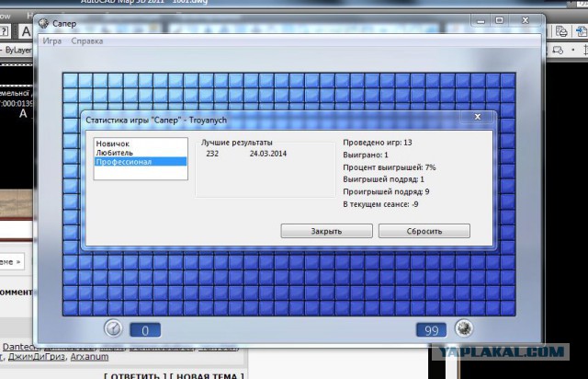The image size is (588, 379).
Task: Click the elapsed time counter showing 0
Action: click(x=145, y=330)
